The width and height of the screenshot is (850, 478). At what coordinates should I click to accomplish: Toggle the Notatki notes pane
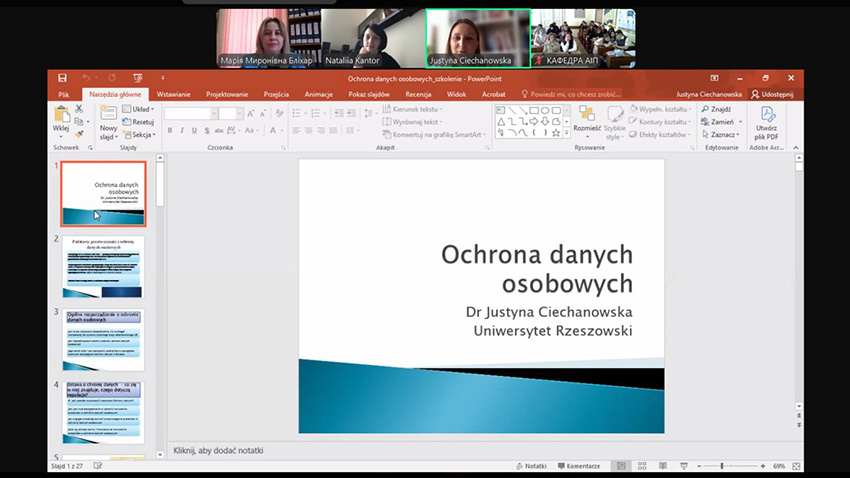tap(531, 466)
